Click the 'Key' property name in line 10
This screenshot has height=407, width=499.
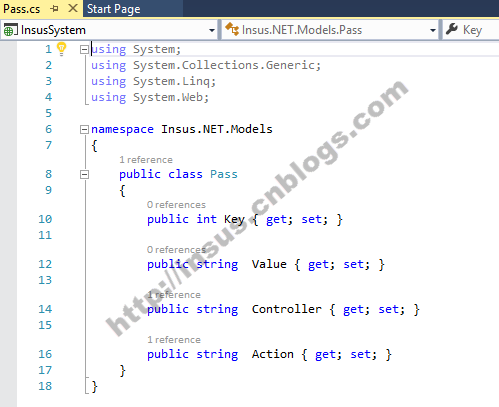coord(234,219)
